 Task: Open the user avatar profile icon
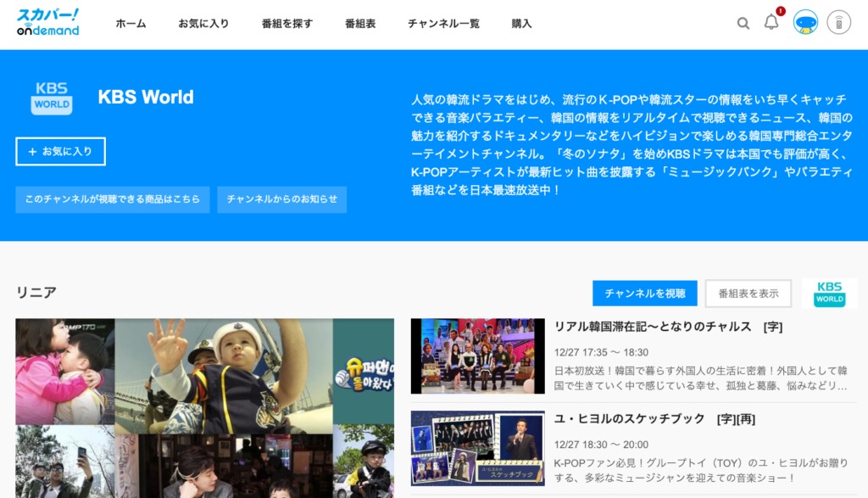point(805,23)
